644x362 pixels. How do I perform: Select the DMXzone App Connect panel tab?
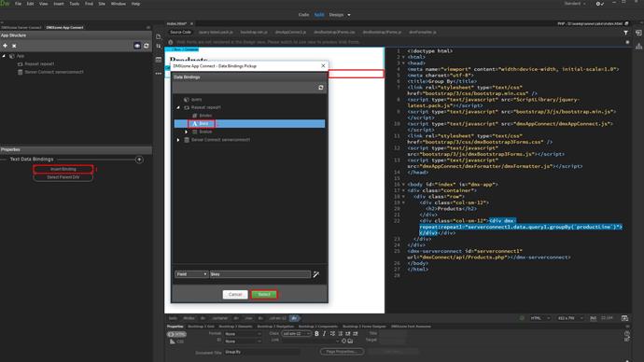pyautogui.click(x=64, y=27)
